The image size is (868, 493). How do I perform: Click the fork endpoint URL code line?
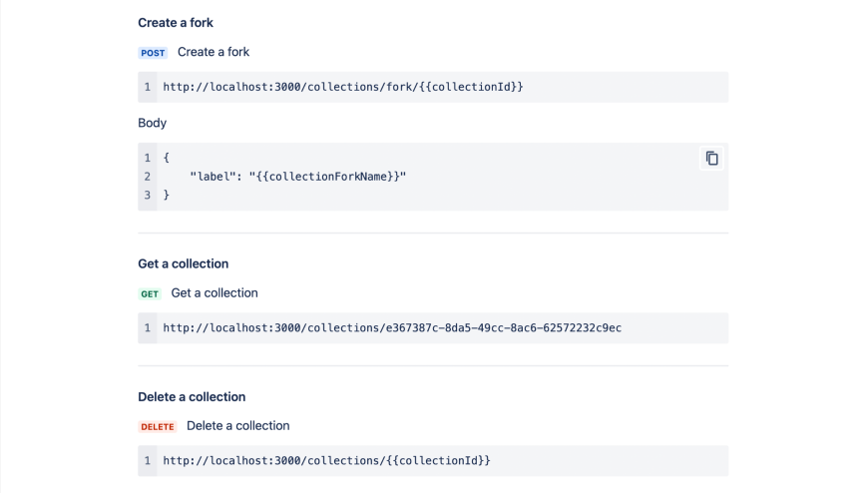click(x=343, y=87)
